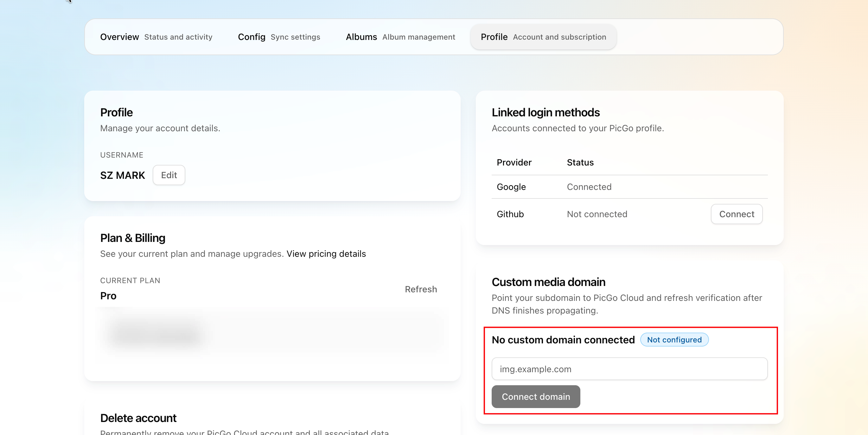The image size is (868, 435).
Task: Click the Plan & Billing heading
Action: tap(132, 238)
